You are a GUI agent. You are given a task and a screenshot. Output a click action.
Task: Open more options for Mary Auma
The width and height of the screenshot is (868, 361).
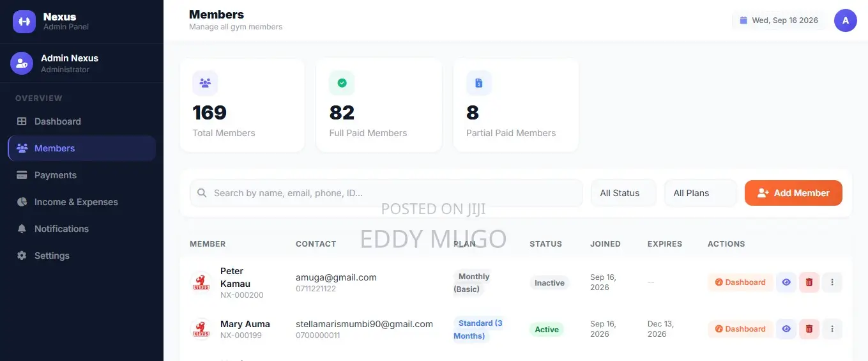[x=832, y=329]
